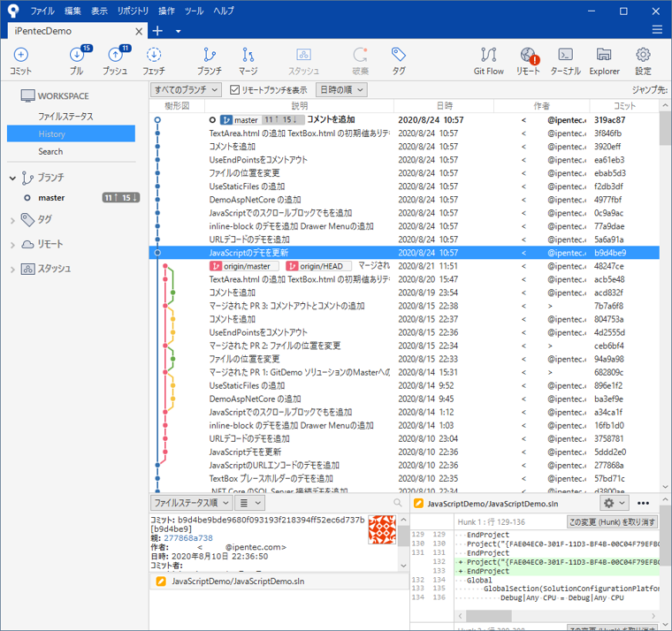Open Git Flow from the toolbar
This screenshot has height=631, width=672.
click(489, 61)
